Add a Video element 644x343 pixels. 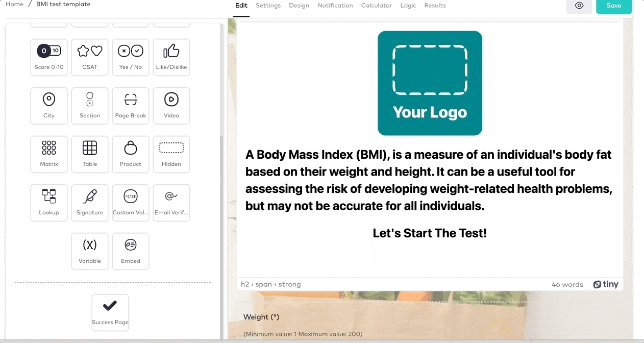click(171, 106)
